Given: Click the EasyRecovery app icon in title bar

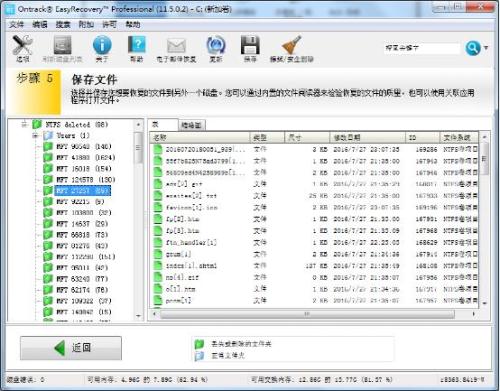Looking at the screenshot, I should point(10,9).
